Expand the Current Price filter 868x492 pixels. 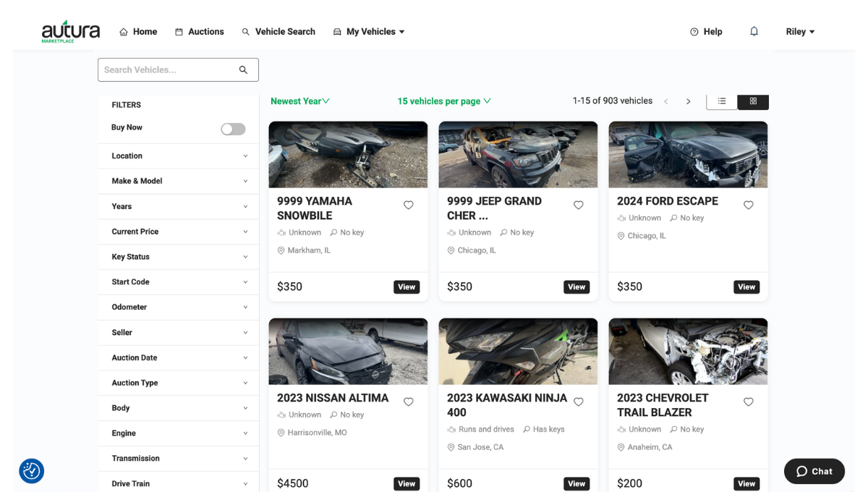pyautogui.click(x=179, y=232)
